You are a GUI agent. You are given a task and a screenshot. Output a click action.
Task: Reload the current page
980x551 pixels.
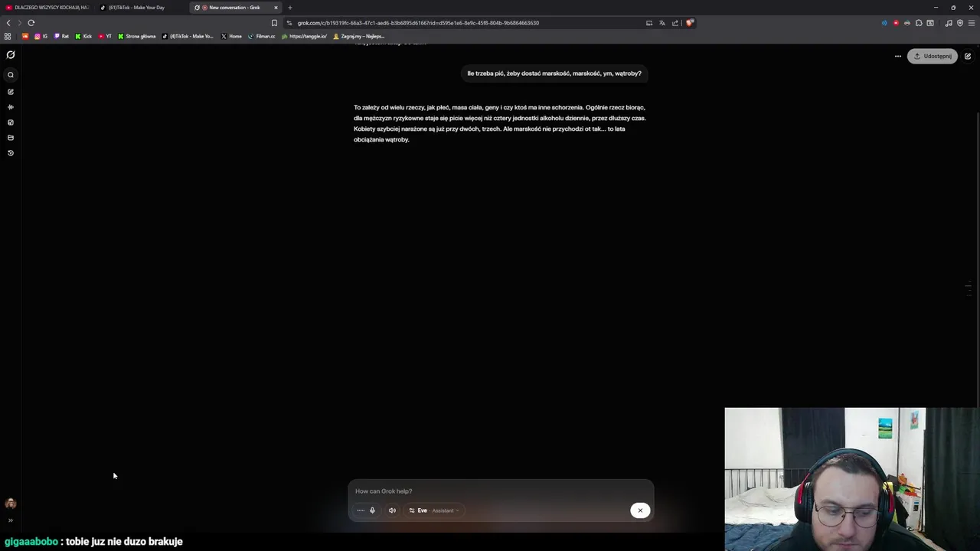[x=31, y=23]
